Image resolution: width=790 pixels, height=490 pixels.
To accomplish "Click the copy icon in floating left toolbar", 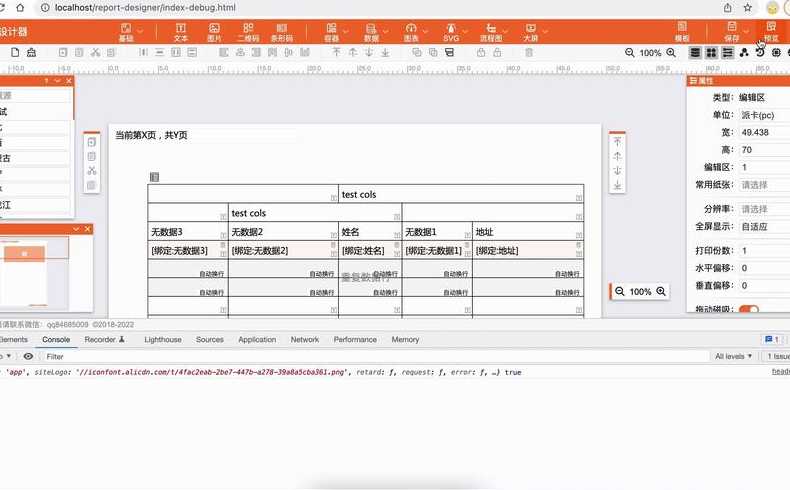I will pyautogui.click(x=92, y=143).
